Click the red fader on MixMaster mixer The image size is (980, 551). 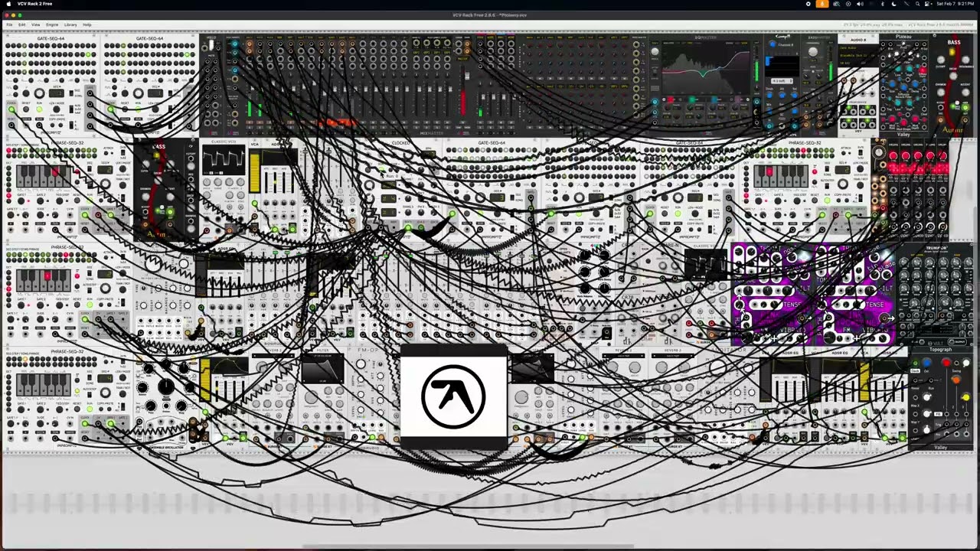[463, 103]
